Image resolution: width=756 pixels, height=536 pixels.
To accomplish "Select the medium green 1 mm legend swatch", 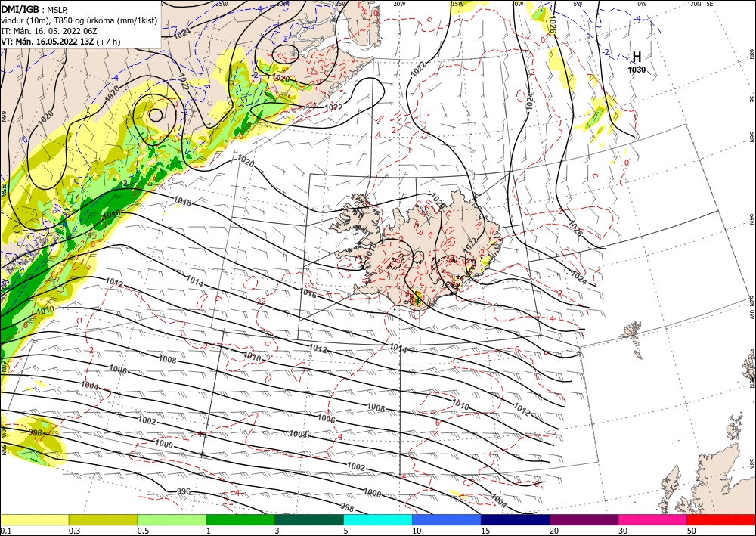I will [x=240, y=519].
